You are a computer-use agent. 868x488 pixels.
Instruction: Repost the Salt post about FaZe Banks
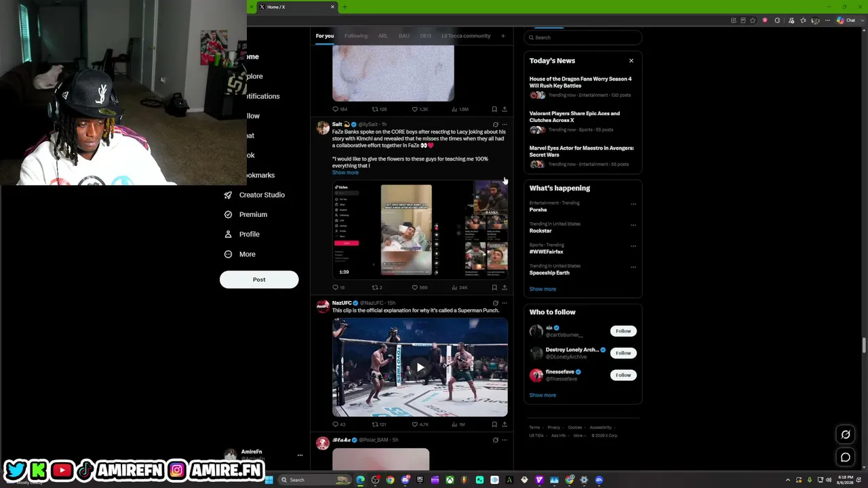[374, 287]
